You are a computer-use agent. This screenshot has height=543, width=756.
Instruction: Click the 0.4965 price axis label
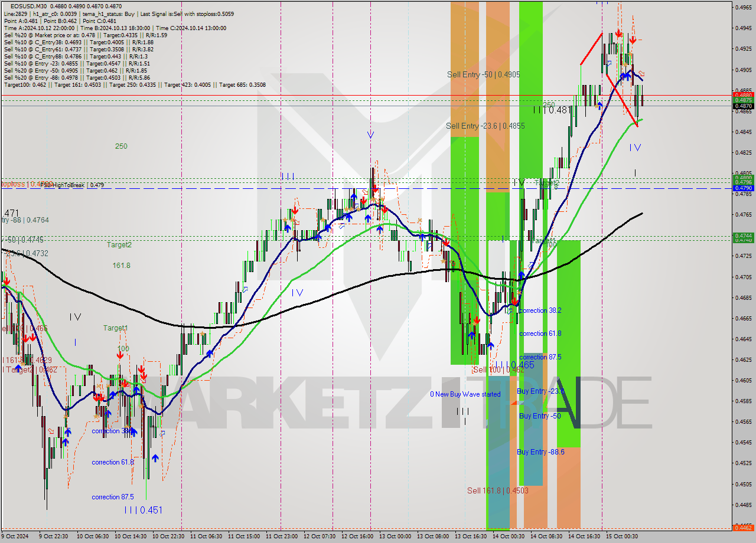click(x=743, y=7)
